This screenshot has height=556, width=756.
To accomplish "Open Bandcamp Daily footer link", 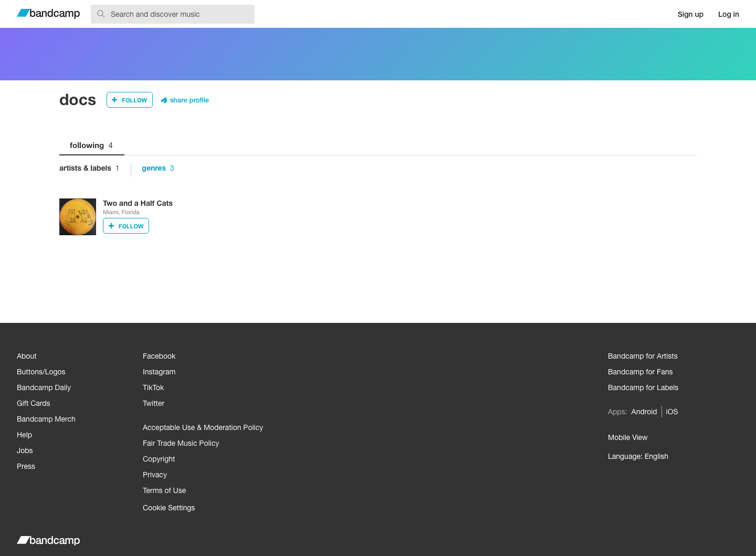I will tap(44, 387).
